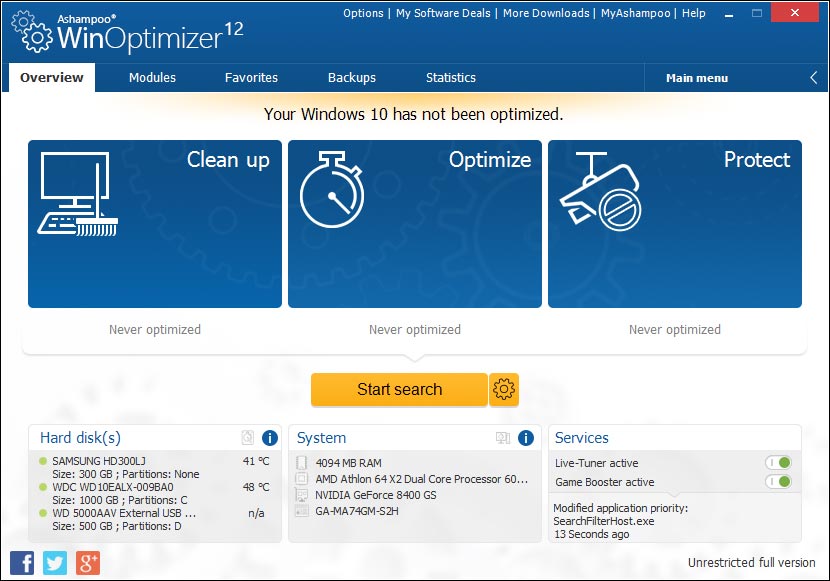
Task: Expand the Main menu
Action: [x=696, y=77]
